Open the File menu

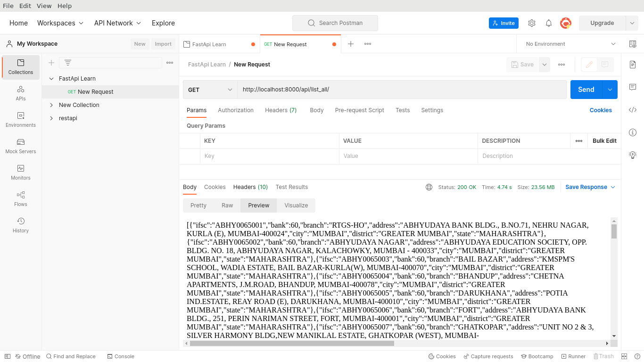click(x=8, y=6)
